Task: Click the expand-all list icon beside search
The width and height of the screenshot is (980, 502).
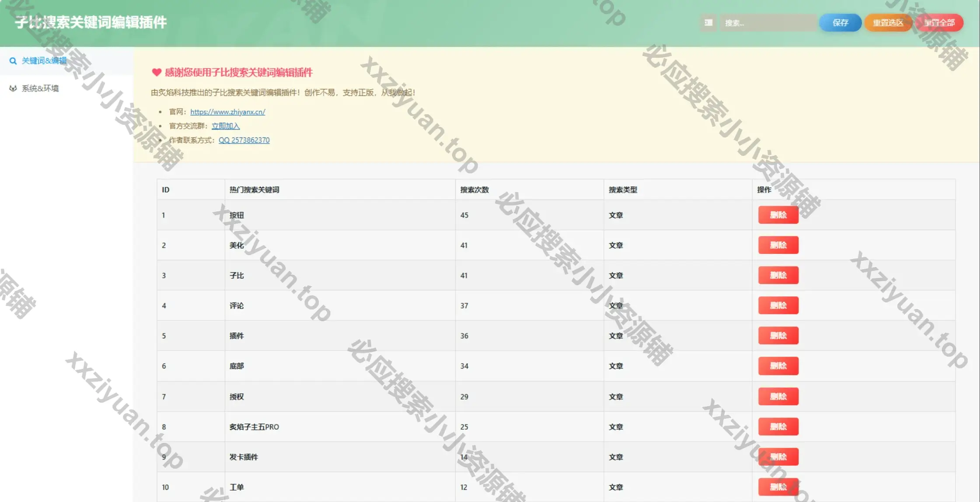Action: tap(708, 23)
